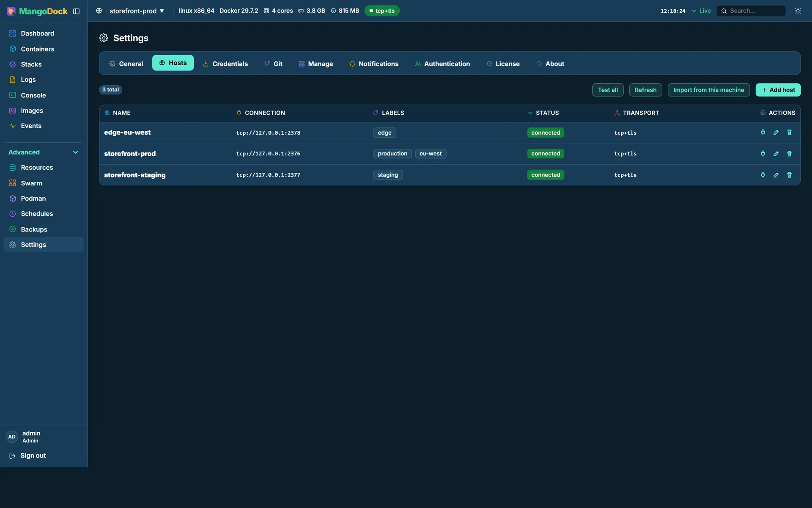
Task: Delete the storefront-staging host
Action: point(789,175)
